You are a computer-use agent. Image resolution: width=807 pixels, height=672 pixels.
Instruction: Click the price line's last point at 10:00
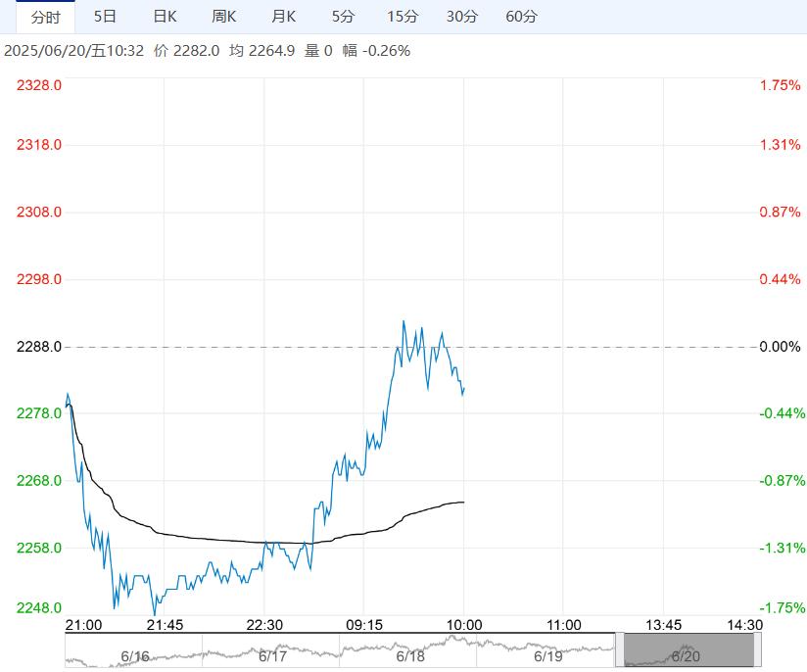click(x=463, y=388)
